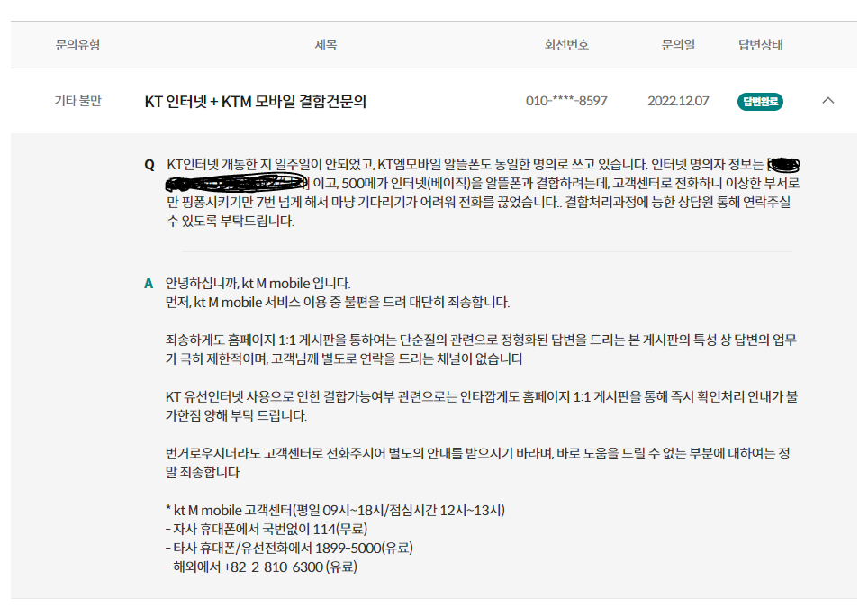Click the 기타 불만 inquiry type cell
Viewport: 868px width, 608px height.
(x=77, y=101)
